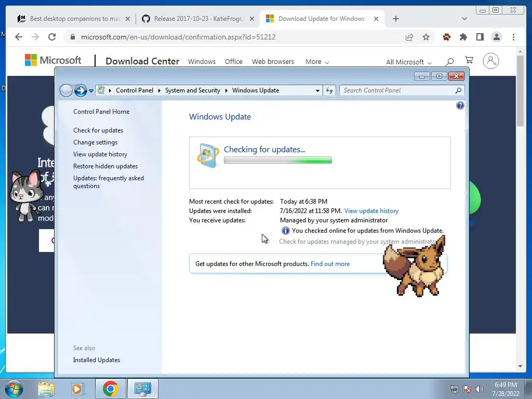Click the scrollbar down arrow on Chrome page
This screenshot has width=532, height=399.
pos(521,366)
